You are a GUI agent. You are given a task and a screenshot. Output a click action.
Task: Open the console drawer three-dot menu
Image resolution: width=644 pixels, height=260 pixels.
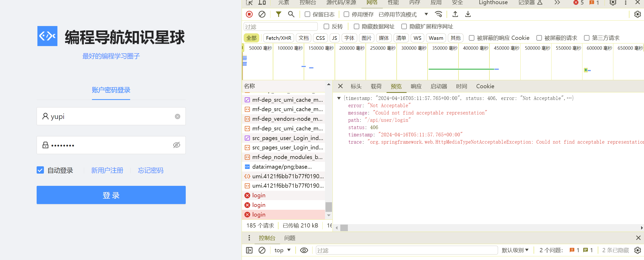(249, 238)
